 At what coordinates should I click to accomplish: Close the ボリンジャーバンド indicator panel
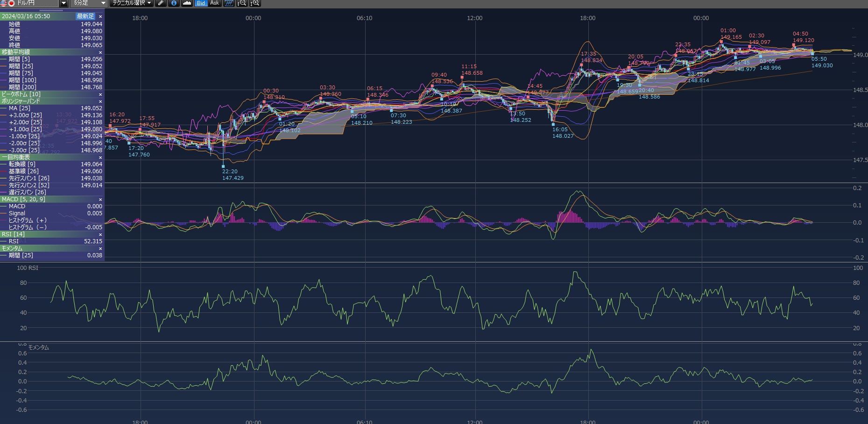pyautogui.click(x=100, y=101)
